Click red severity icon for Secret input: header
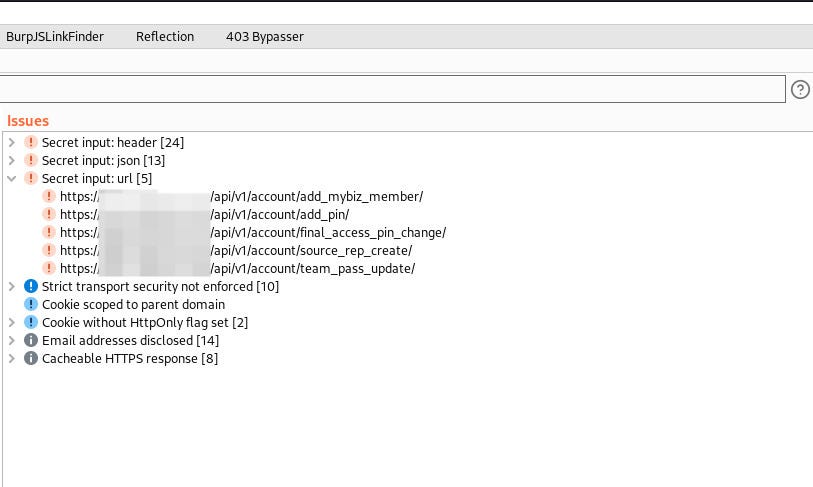This screenshot has width=813, height=487. pos(31,142)
